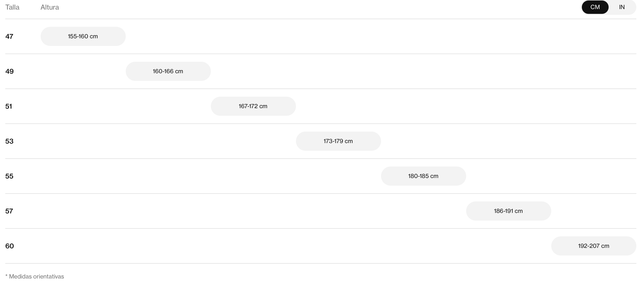The image size is (644, 289).
Task: Select the CM unit option
Action: tap(595, 7)
